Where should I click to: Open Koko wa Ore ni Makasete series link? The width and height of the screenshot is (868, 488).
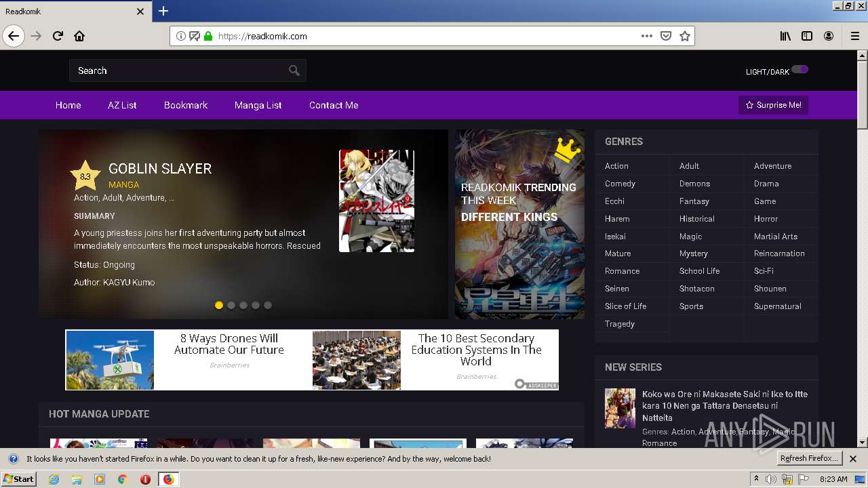(725, 406)
